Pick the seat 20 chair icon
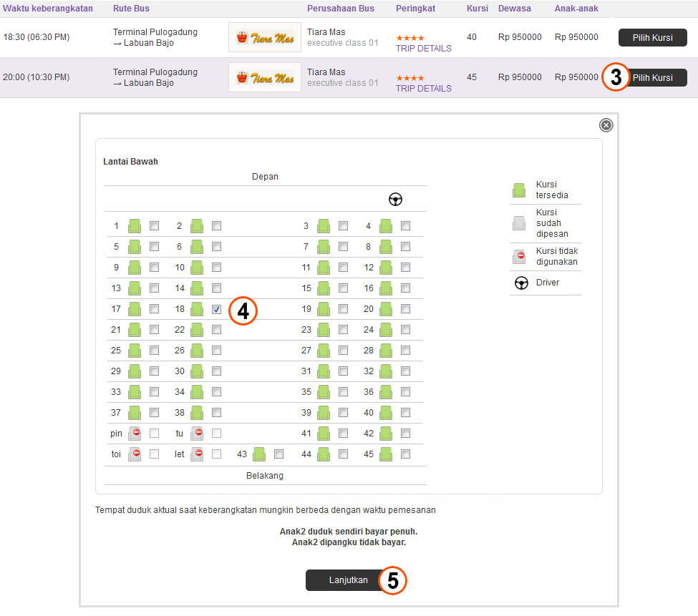This screenshot has width=698, height=616. click(386, 309)
